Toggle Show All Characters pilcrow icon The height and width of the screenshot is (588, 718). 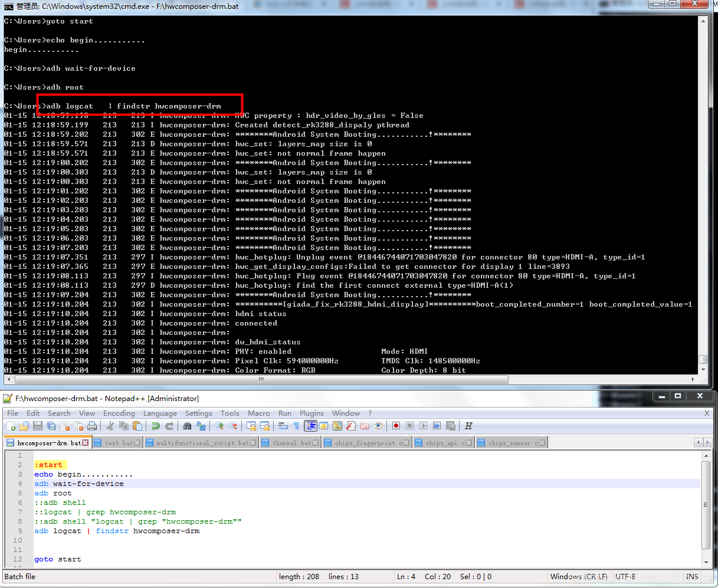point(297,426)
